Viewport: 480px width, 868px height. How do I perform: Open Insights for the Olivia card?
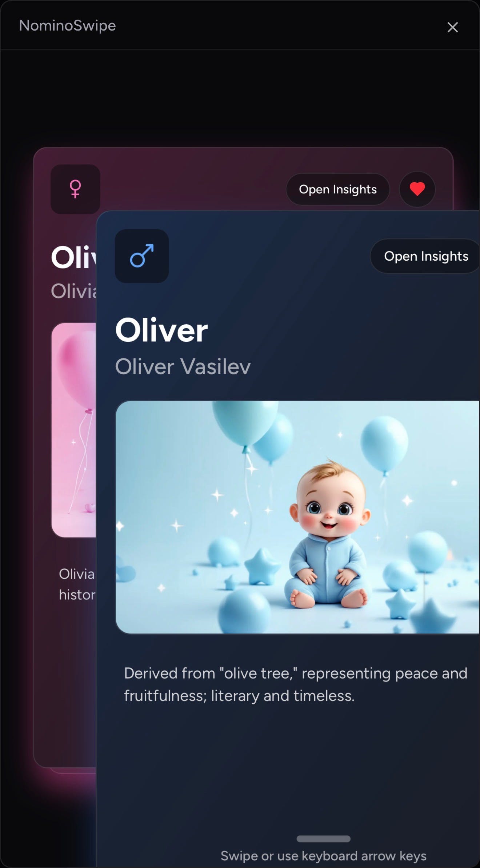click(x=338, y=189)
